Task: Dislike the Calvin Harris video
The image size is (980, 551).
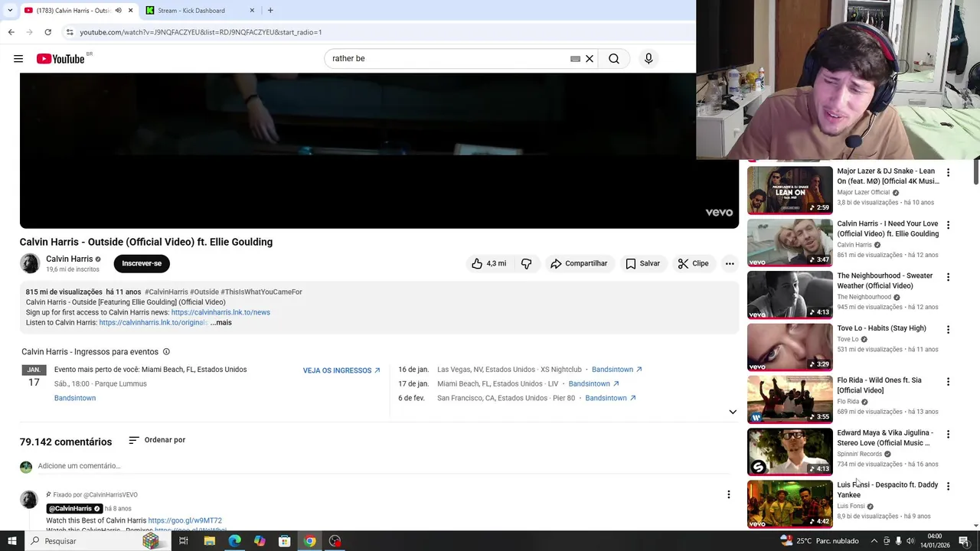Action: (527, 263)
